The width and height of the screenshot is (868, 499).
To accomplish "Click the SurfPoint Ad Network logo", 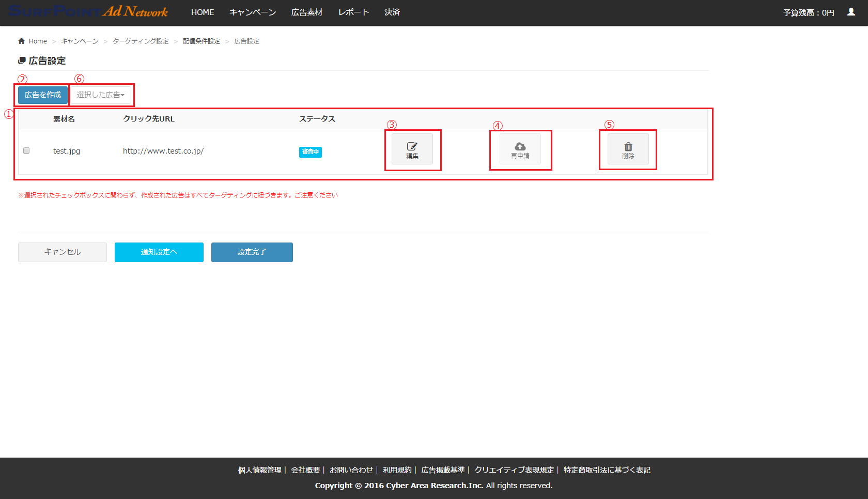I will click(x=88, y=11).
